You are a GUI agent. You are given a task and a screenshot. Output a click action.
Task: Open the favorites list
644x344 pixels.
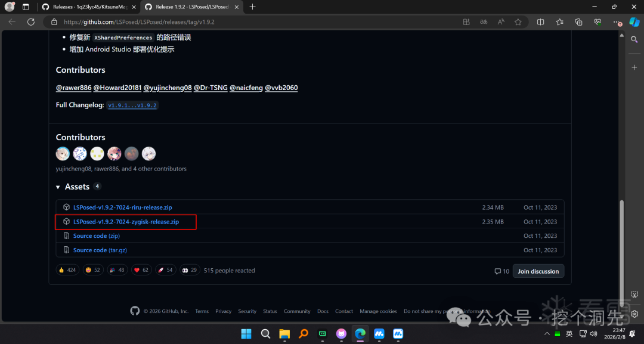point(559,22)
